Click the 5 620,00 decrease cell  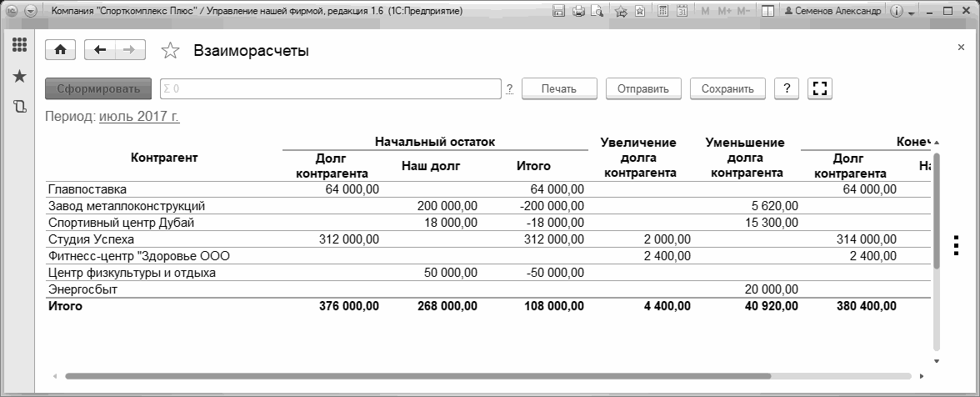tap(775, 206)
